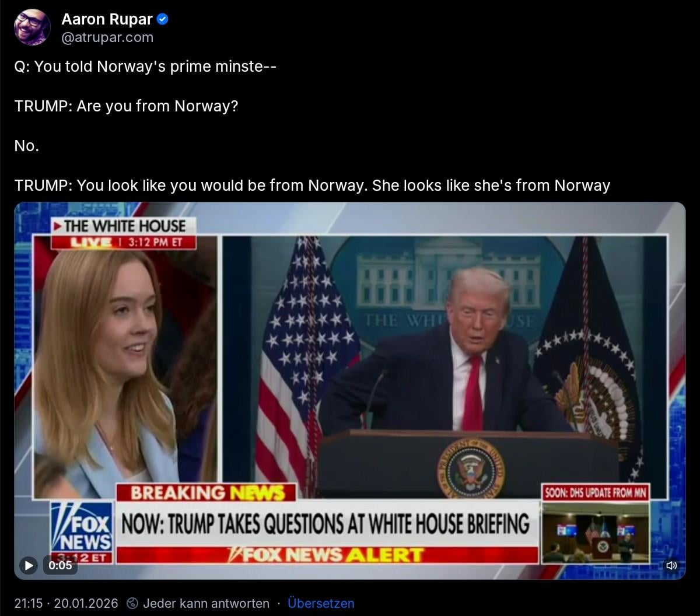Click the presidential seal on the podium

tap(471, 468)
